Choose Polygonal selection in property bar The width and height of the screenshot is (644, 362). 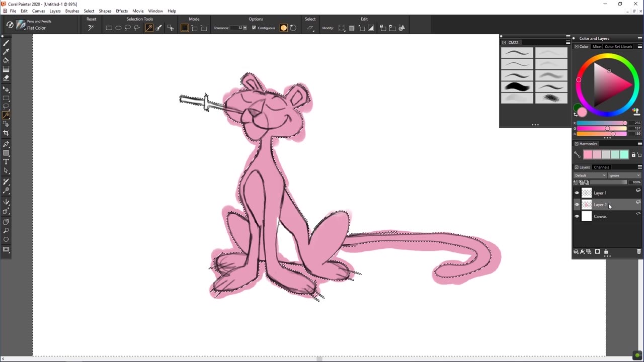(137, 28)
